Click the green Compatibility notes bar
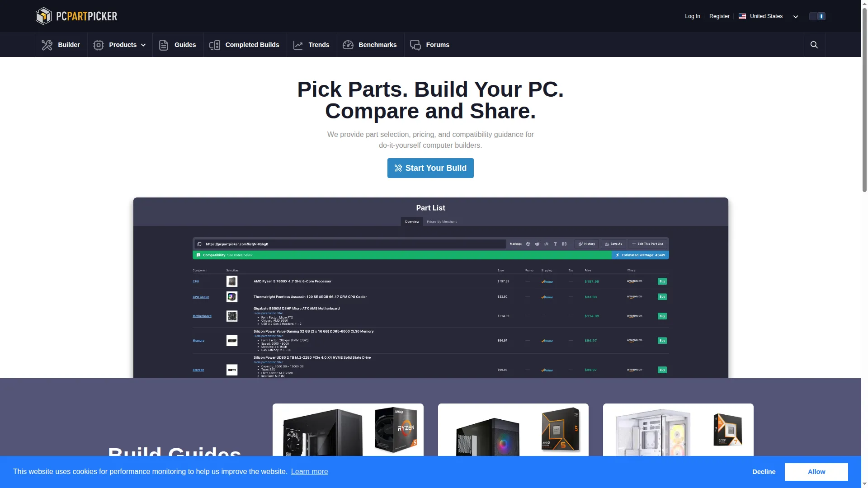The image size is (868, 488). (402, 255)
